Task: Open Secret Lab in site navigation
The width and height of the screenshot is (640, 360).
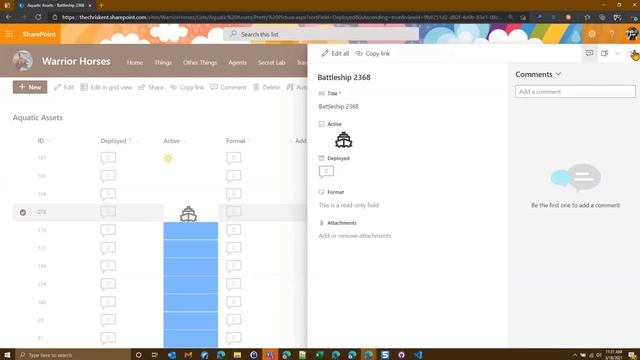Action: click(271, 62)
